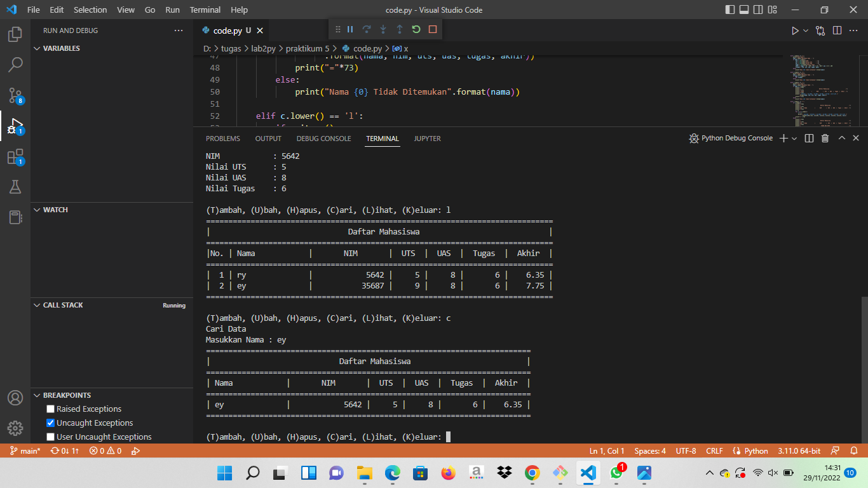Switch to the Problems tab

pyautogui.click(x=223, y=139)
